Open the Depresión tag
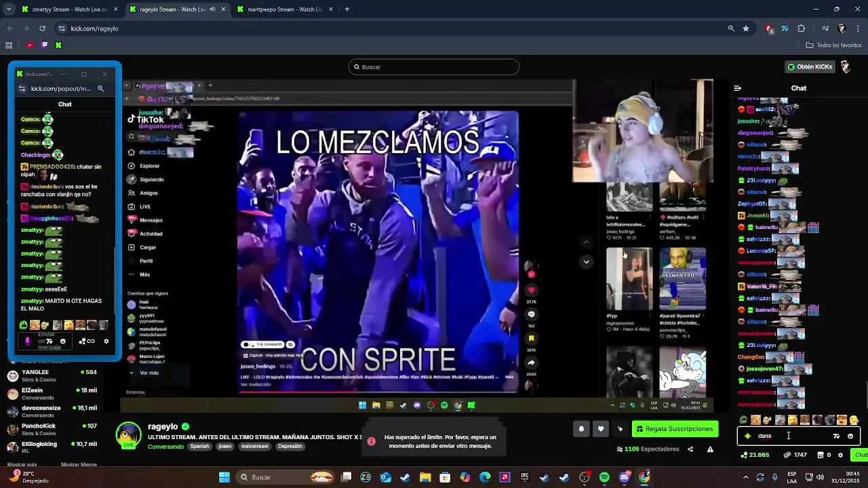 [x=290, y=446]
